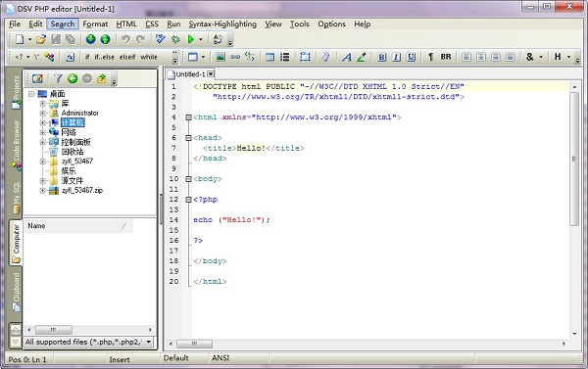
Task: Insert an HTML table
Action: [x=269, y=57]
